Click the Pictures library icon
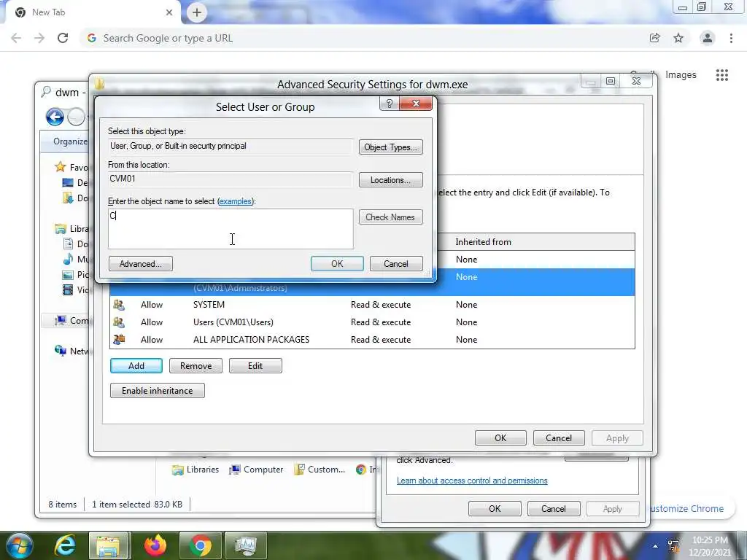Viewport: 747px width, 560px height. 68,275
